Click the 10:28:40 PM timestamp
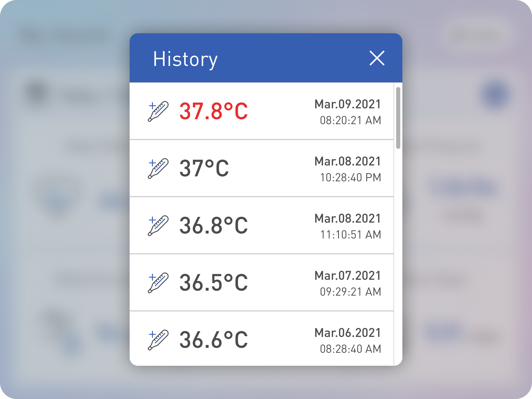The image size is (532, 399). point(350,178)
